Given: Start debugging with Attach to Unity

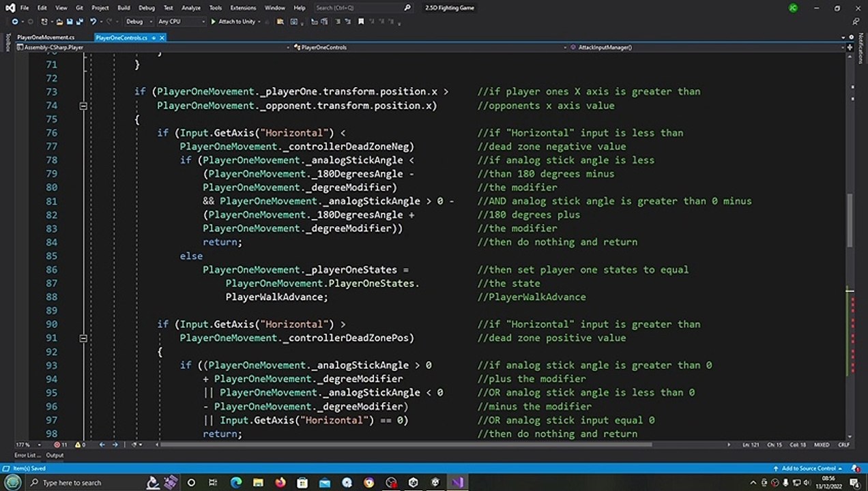Looking at the screenshot, I should coord(232,21).
